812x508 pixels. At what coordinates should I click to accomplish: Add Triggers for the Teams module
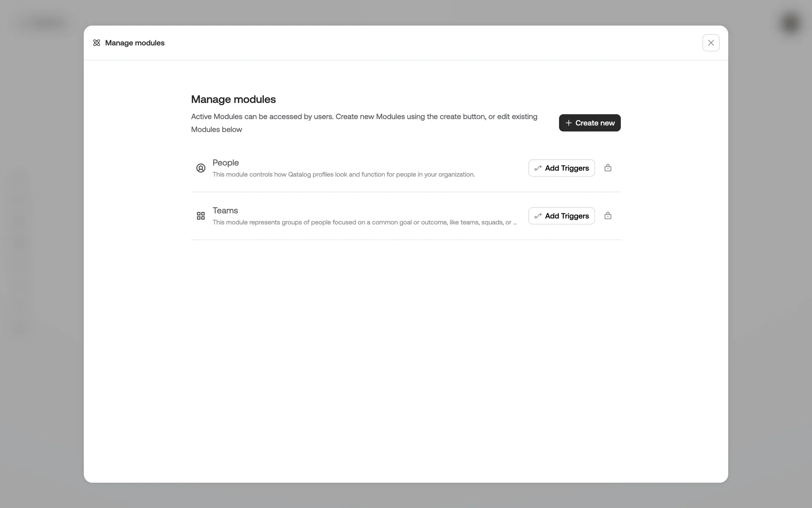pos(561,216)
